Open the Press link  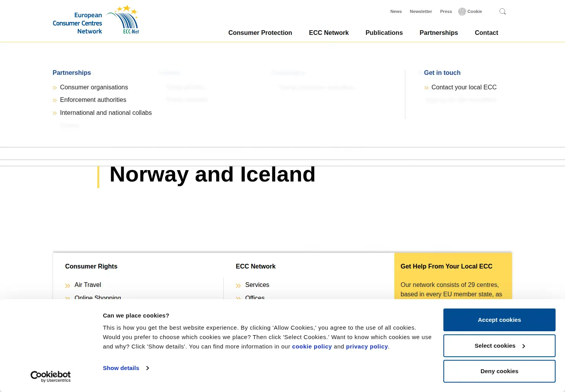click(x=446, y=11)
